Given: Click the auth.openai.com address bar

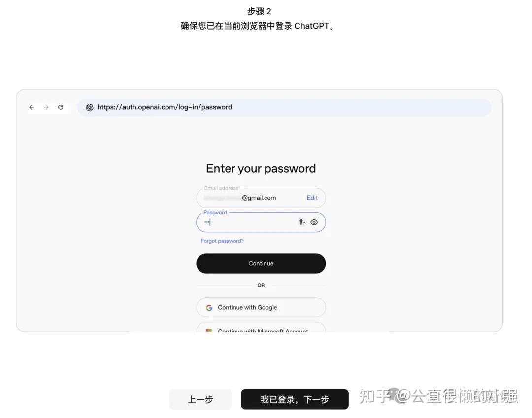Looking at the screenshot, I should click(x=284, y=107).
